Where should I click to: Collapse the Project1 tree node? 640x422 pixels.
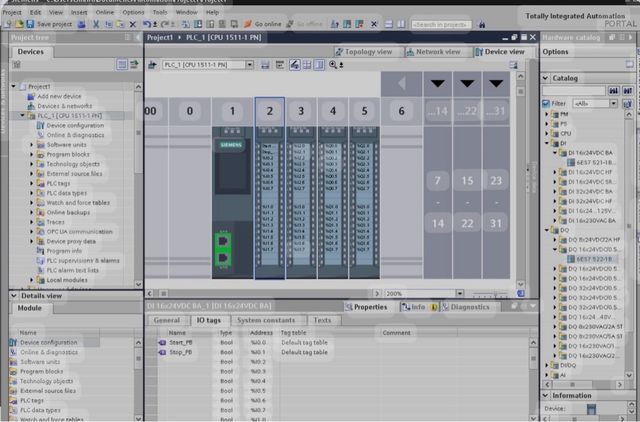13,87
